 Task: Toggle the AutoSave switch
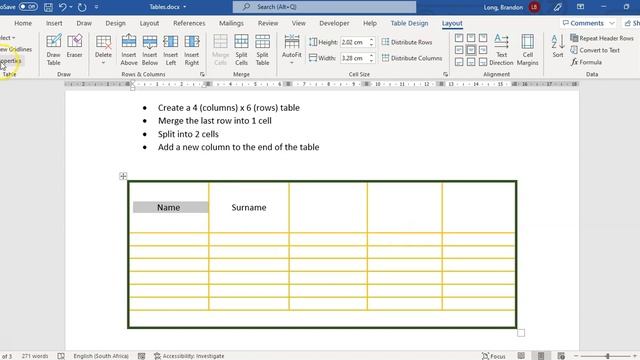(28, 7)
